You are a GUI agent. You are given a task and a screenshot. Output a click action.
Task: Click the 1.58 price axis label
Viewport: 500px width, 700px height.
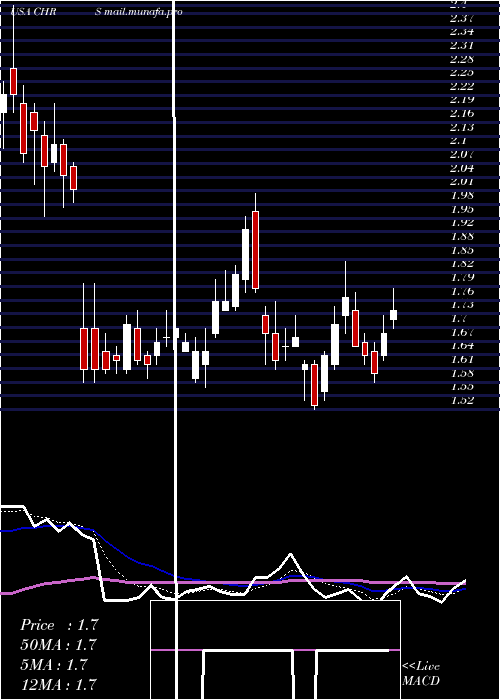tap(462, 373)
